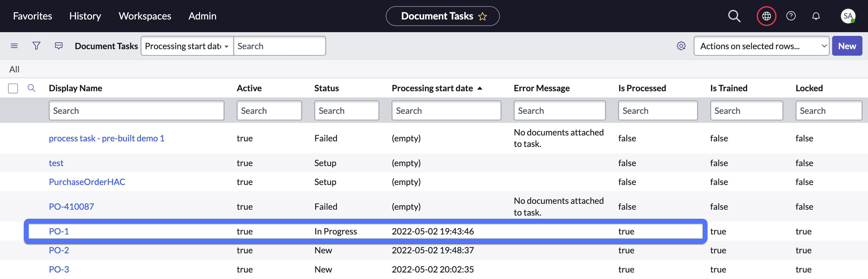Open Actions on selected rows dropdown

coord(761,46)
